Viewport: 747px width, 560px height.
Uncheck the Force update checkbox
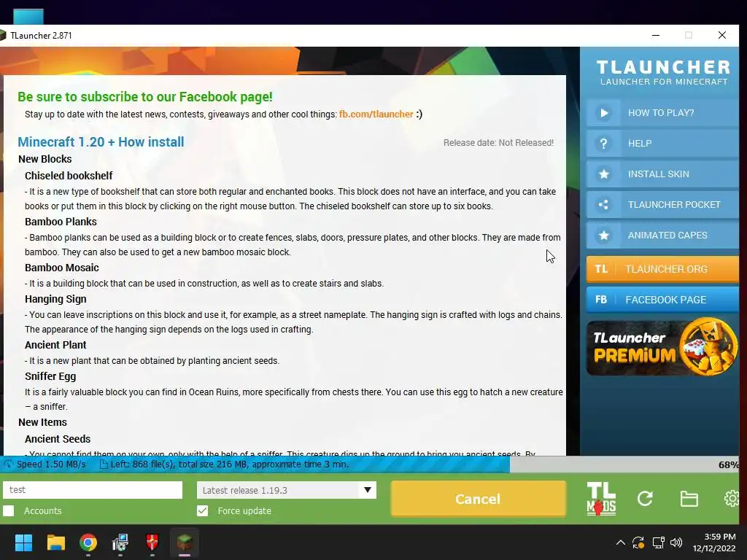[203, 511]
